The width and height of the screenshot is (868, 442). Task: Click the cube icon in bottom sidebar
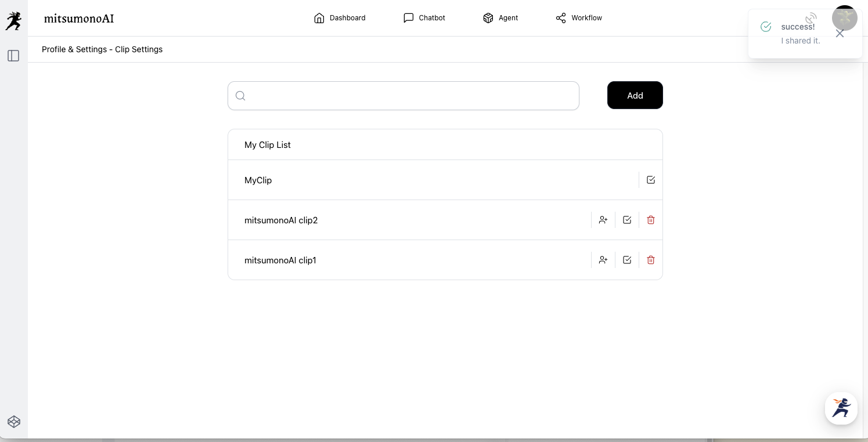[14, 422]
